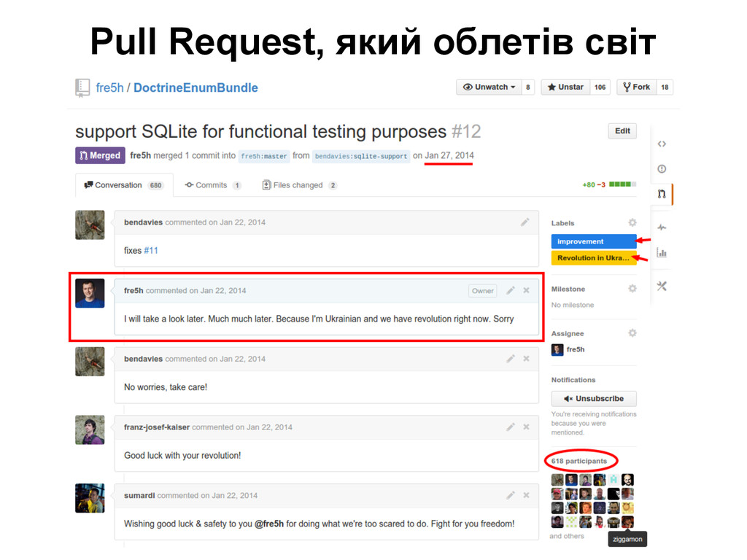Viewport: 747px width, 560px height.
Task: Edit fre5h's revolution comment with pencil
Action: pos(511,290)
